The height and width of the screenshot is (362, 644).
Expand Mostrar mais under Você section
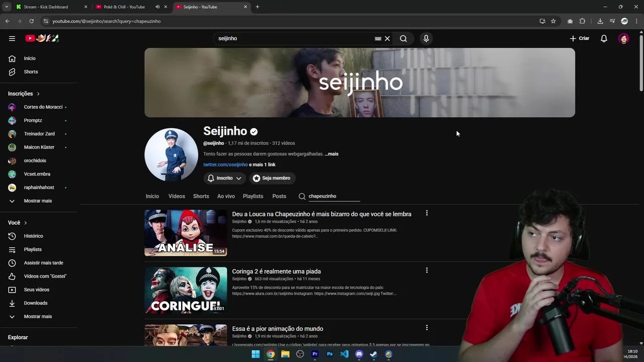[x=39, y=316]
